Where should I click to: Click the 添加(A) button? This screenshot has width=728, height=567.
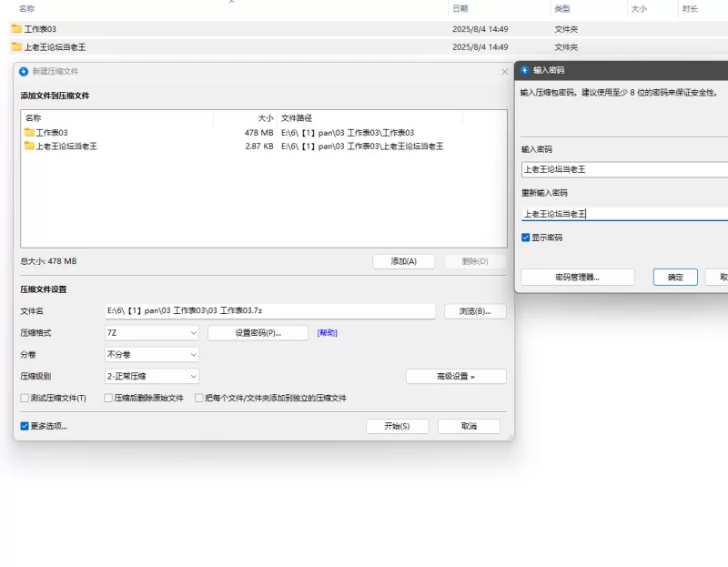403,261
